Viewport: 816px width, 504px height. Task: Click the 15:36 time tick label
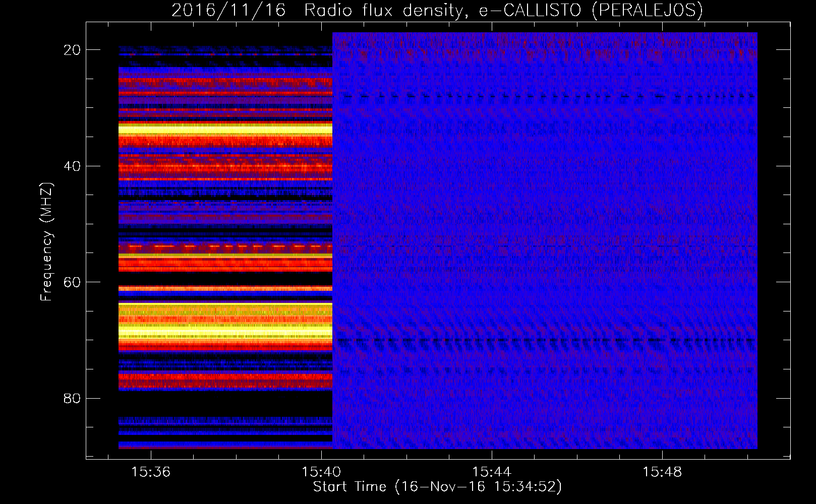[151, 472]
